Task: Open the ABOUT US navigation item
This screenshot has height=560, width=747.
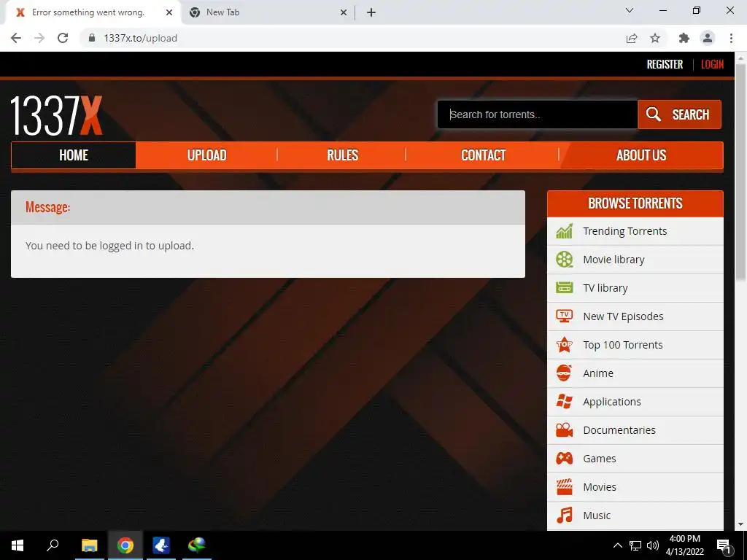Action: coord(641,155)
